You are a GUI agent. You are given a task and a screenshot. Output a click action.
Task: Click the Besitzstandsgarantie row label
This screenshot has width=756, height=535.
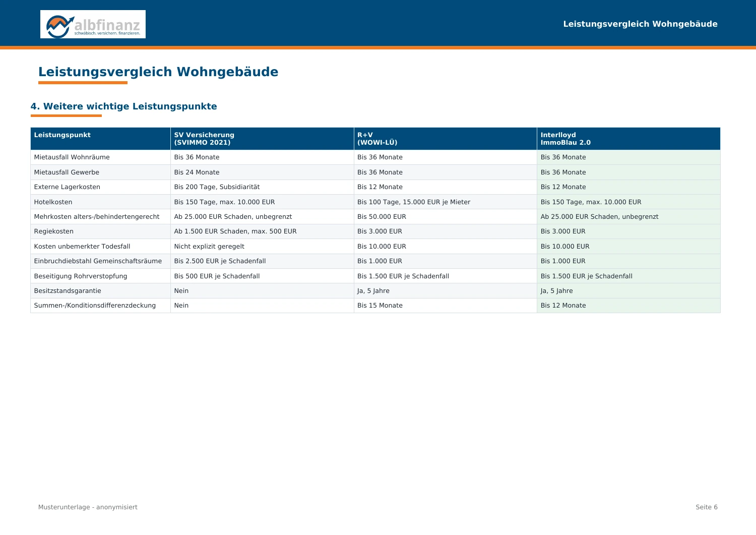tap(68, 291)
